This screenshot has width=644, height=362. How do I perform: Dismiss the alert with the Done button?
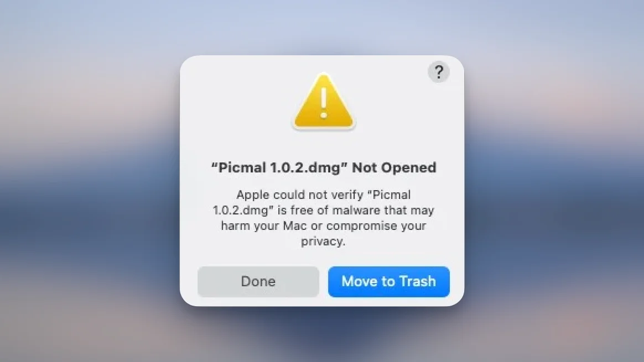pyautogui.click(x=258, y=281)
